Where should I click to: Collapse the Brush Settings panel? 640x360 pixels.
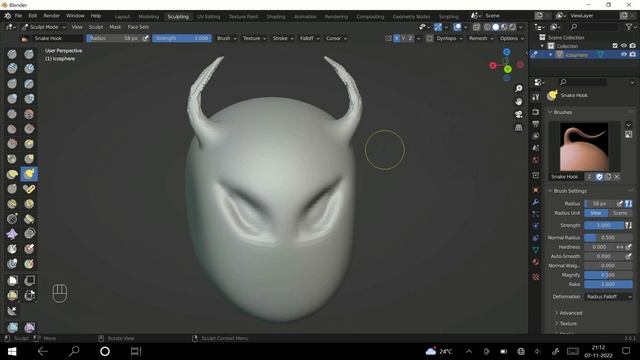pos(570,191)
